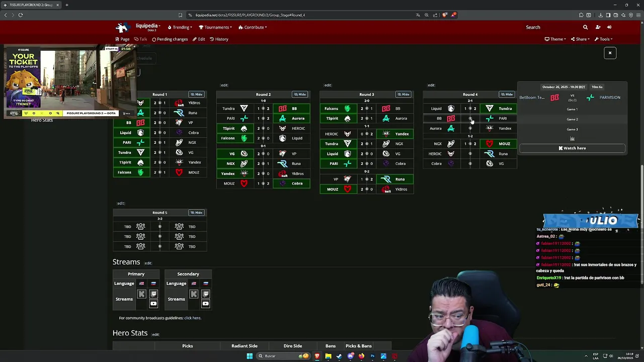Click Tundra logo in Round 4 bracket
Viewport: 644px width, 362px height.
click(489, 109)
